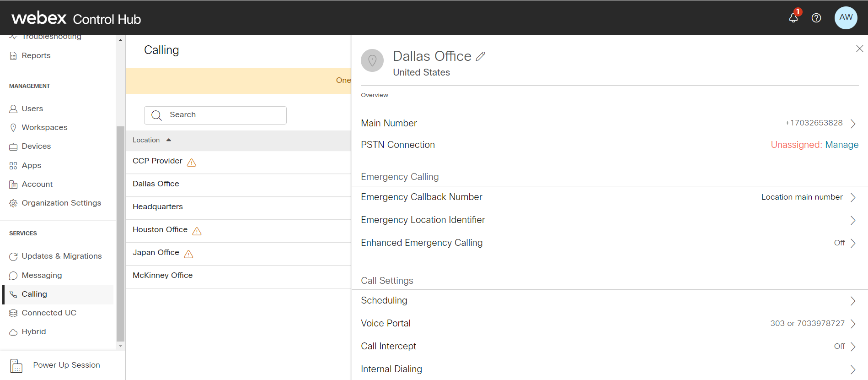Click the Connected UC stack icon

(x=13, y=313)
